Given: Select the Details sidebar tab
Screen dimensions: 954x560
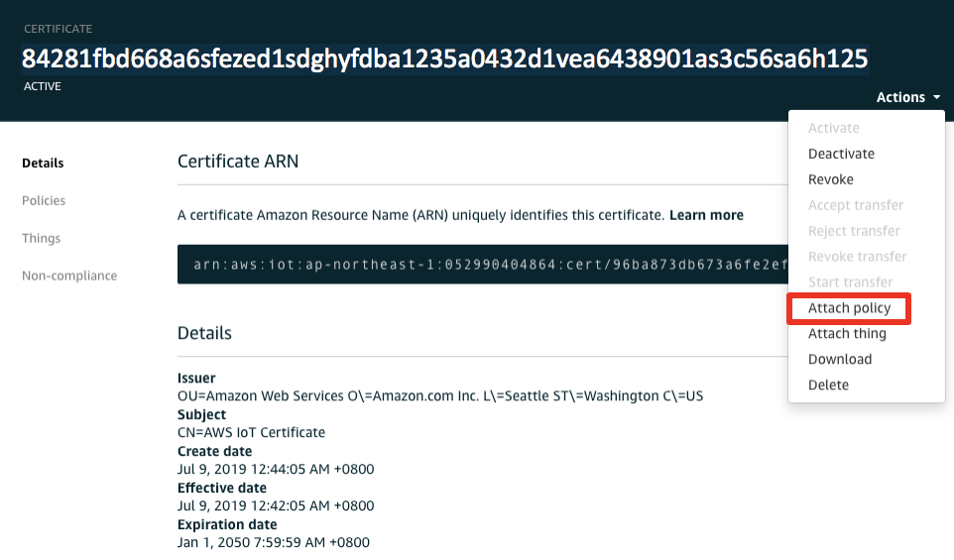Looking at the screenshot, I should 43,163.
